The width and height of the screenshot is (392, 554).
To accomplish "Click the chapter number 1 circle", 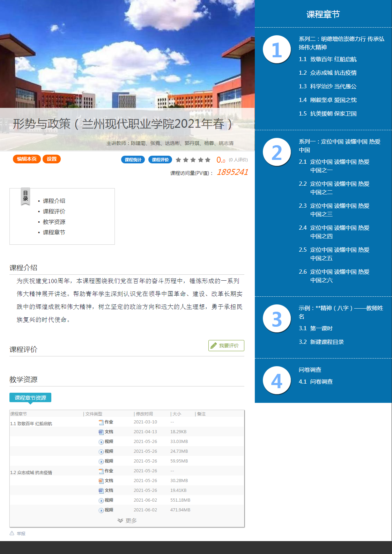I will point(276,49).
